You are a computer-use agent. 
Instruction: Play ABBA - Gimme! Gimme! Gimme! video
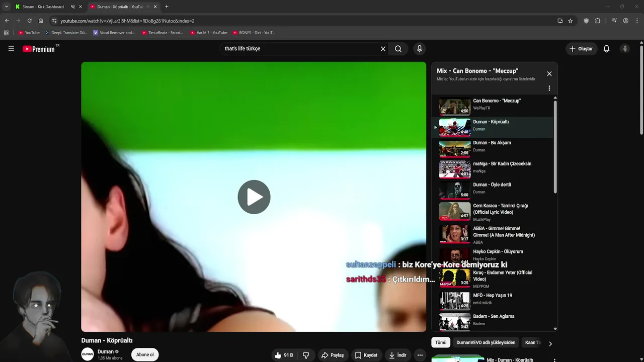[x=492, y=235]
